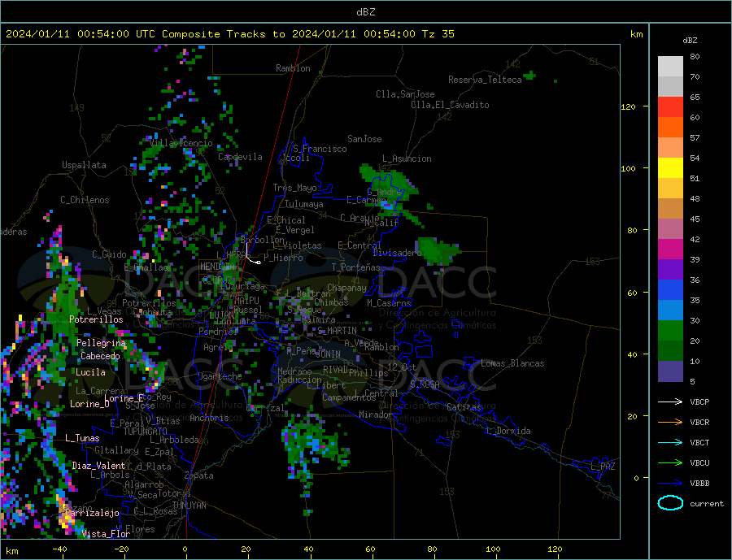Pick the slate purple swatch above 5
The height and width of the screenshot is (560, 732).
670,371
